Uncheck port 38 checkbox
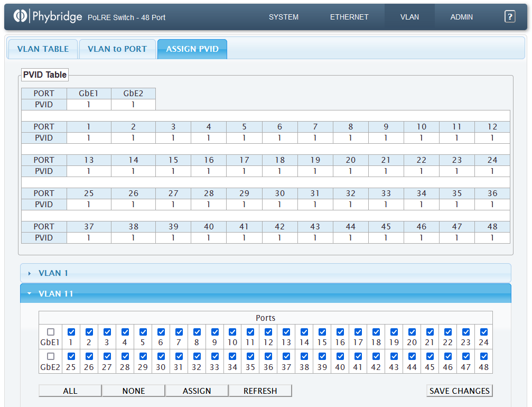Screen dimensions: 532x407 coord(304,356)
